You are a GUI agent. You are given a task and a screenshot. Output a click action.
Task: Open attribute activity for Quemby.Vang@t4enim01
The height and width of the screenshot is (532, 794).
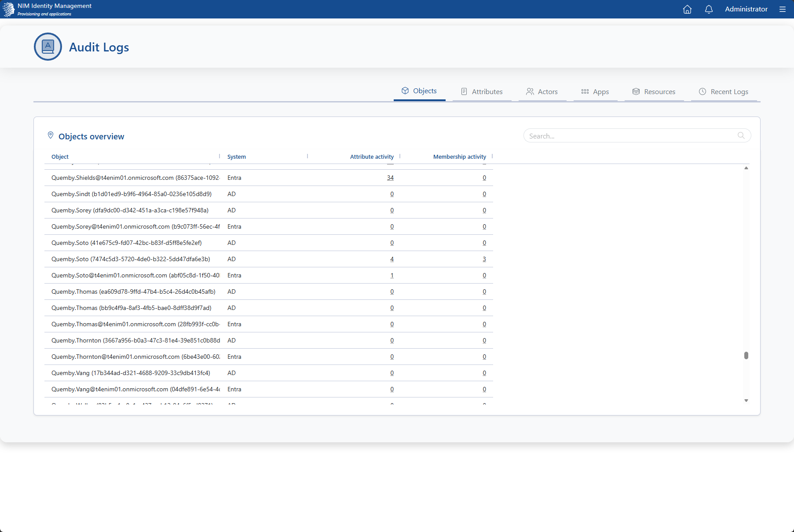click(392, 389)
